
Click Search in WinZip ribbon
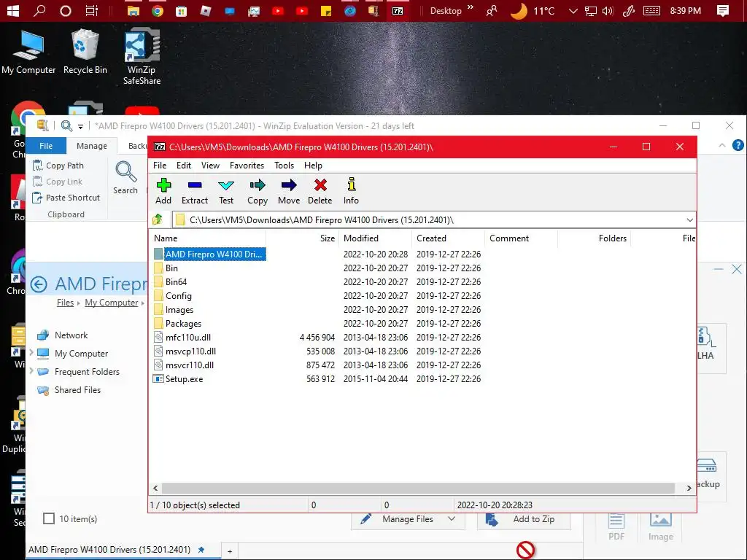[x=125, y=177]
